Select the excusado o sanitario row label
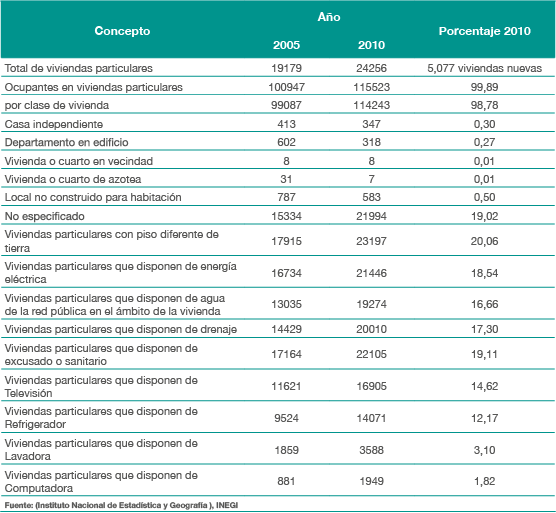This screenshot has width=556, height=513. click(x=101, y=355)
